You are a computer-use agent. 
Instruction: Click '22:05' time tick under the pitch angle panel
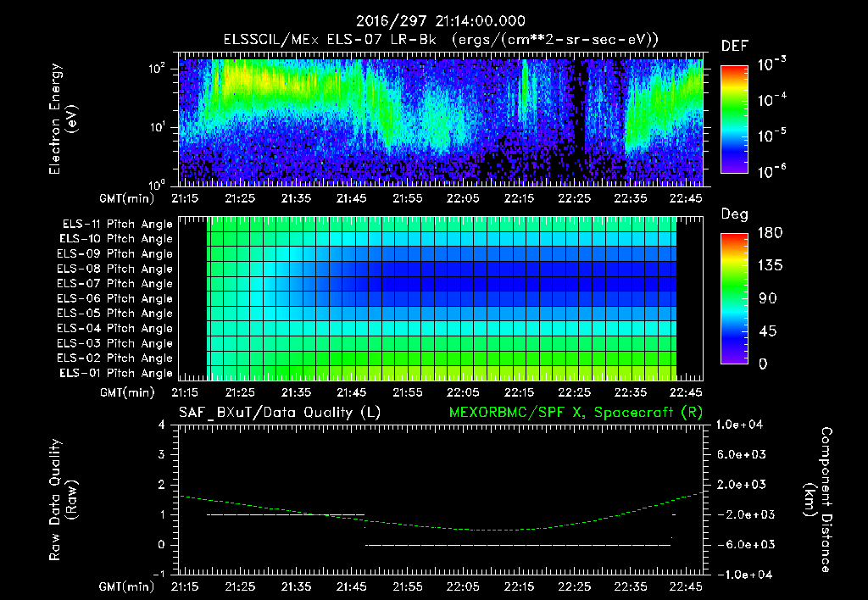tap(463, 392)
